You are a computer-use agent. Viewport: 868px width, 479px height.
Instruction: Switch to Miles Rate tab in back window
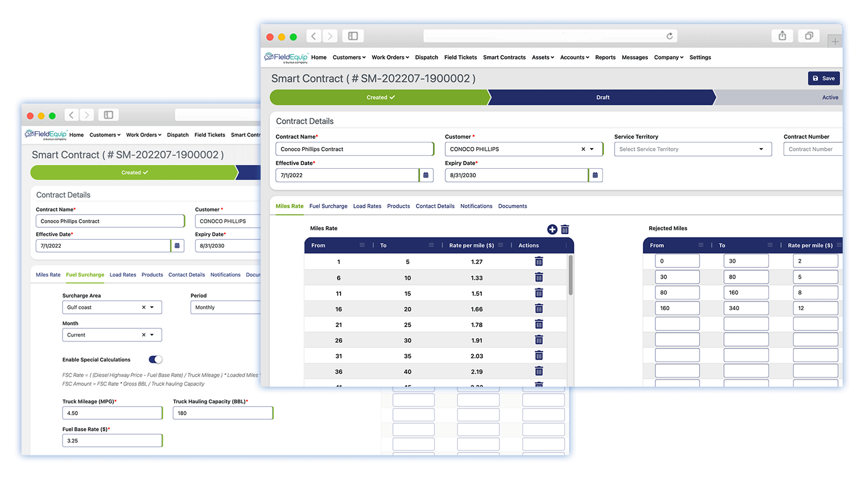[48, 275]
